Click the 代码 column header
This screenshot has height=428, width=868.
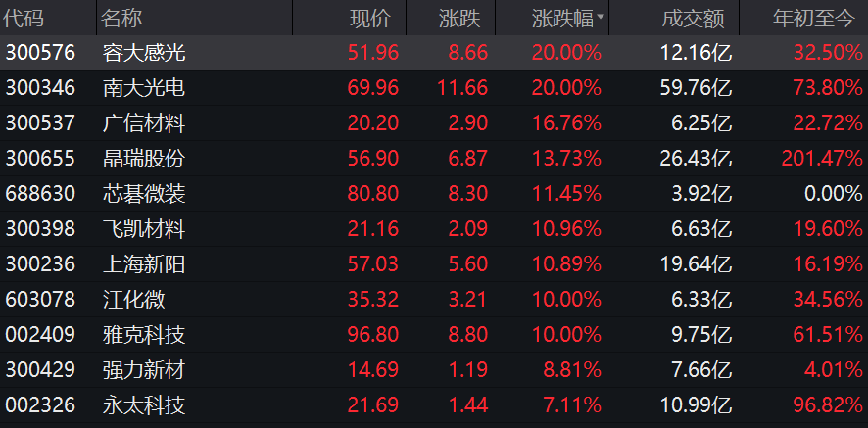click(24, 18)
